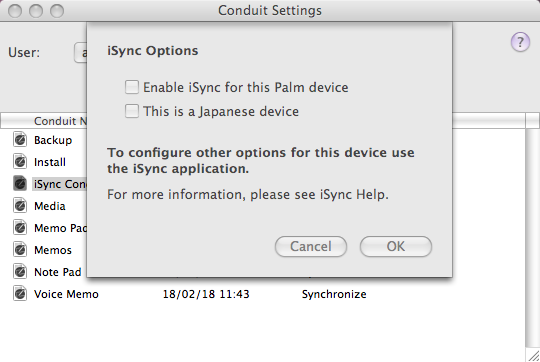This screenshot has height=362, width=540.
Task: Sort by the Conduit Name column header
Action: [60, 121]
